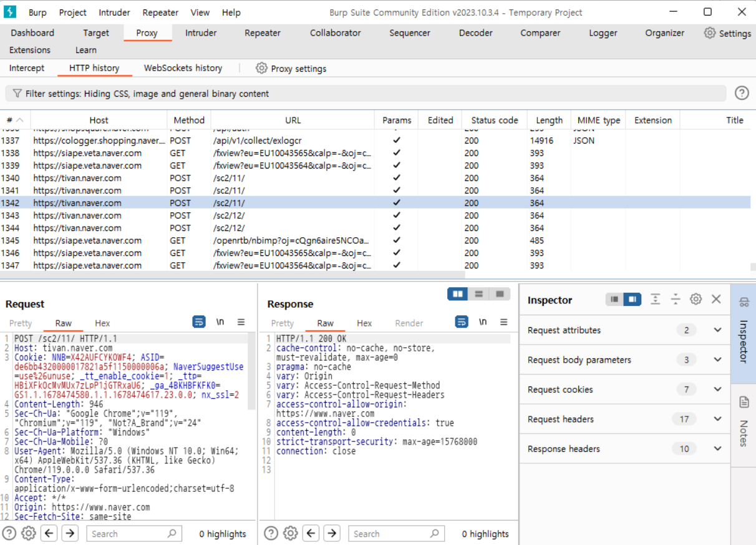Expand Request body parameters section
756x545 pixels.
tap(717, 360)
